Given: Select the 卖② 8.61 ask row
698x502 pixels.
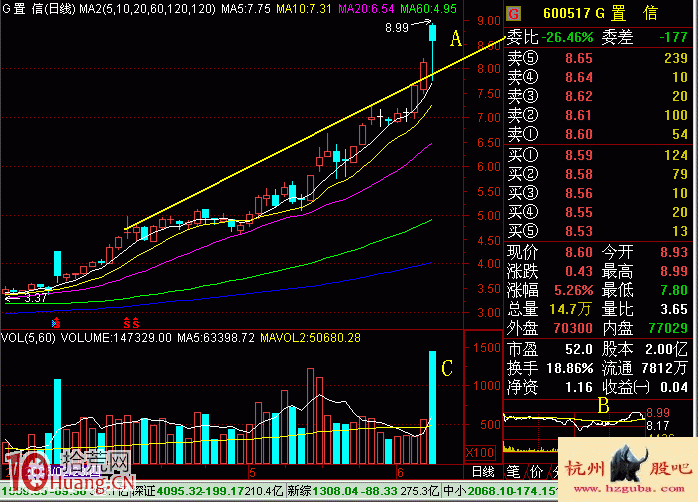Looking at the screenshot, I should click(x=598, y=115).
